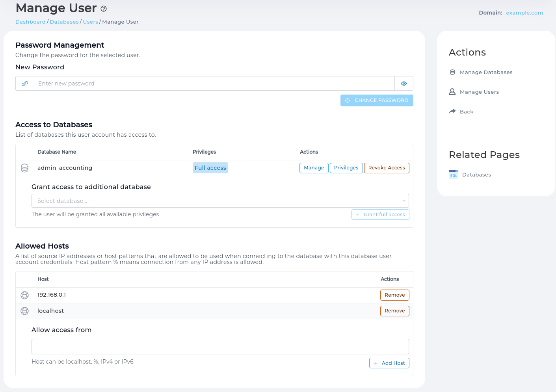Open Databases via the SQL icon under Related Pages
556x392 pixels.
point(453,174)
